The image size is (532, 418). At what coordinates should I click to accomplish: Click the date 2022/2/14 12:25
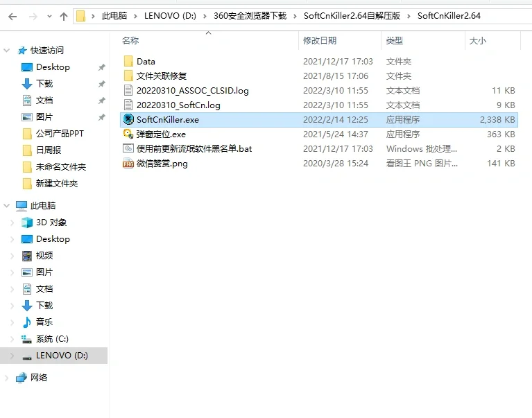(336, 120)
